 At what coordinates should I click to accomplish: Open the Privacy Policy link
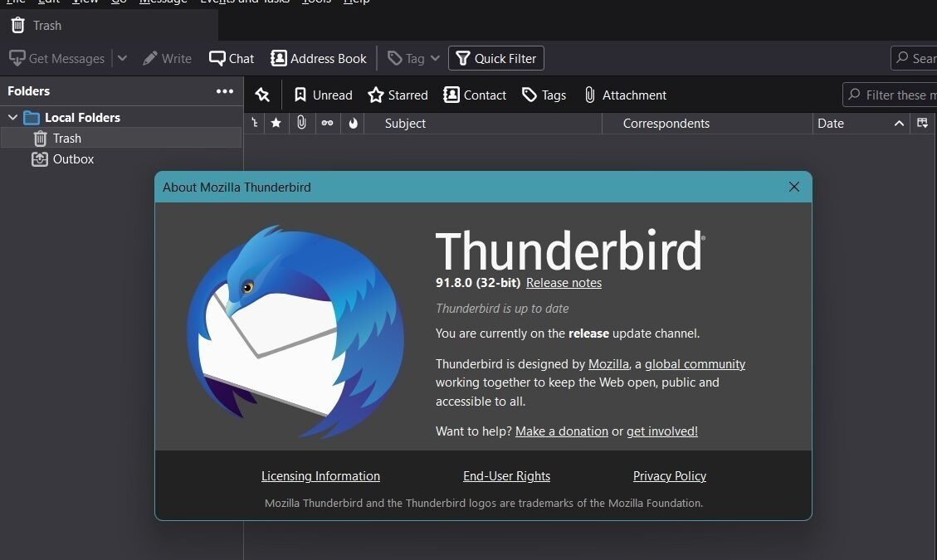[669, 476]
